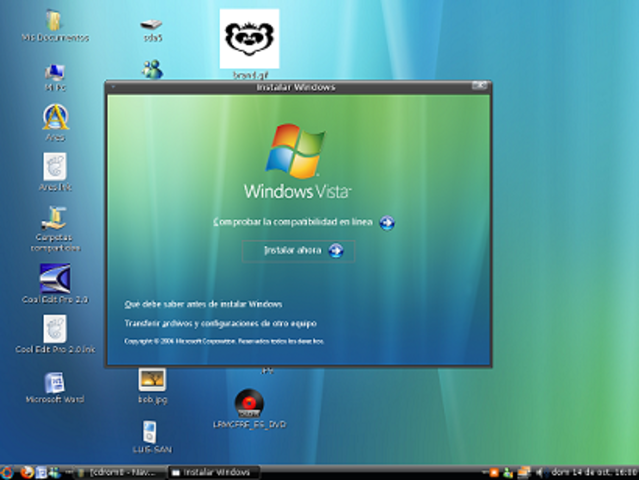
Task: Open the clock showing dom 14 de oct
Action: coord(594,473)
